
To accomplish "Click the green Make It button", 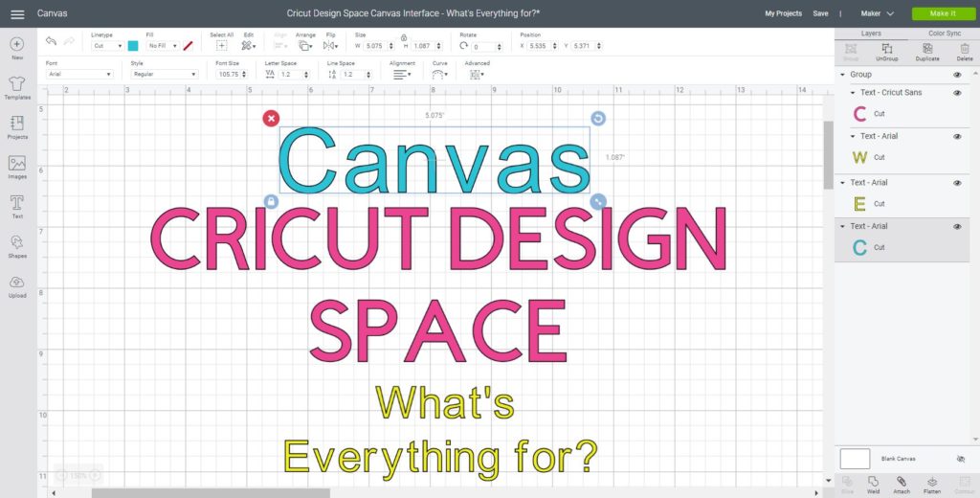I will click(943, 13).
